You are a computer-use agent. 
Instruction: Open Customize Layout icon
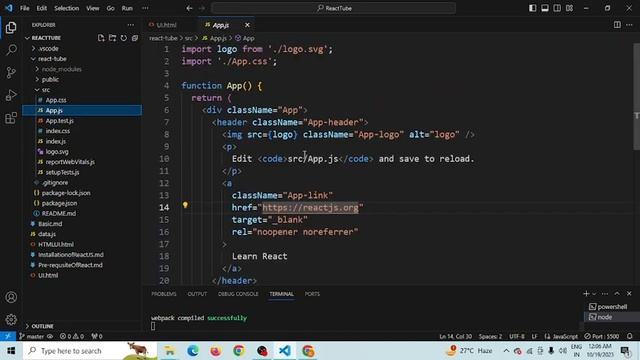point(569,8)
